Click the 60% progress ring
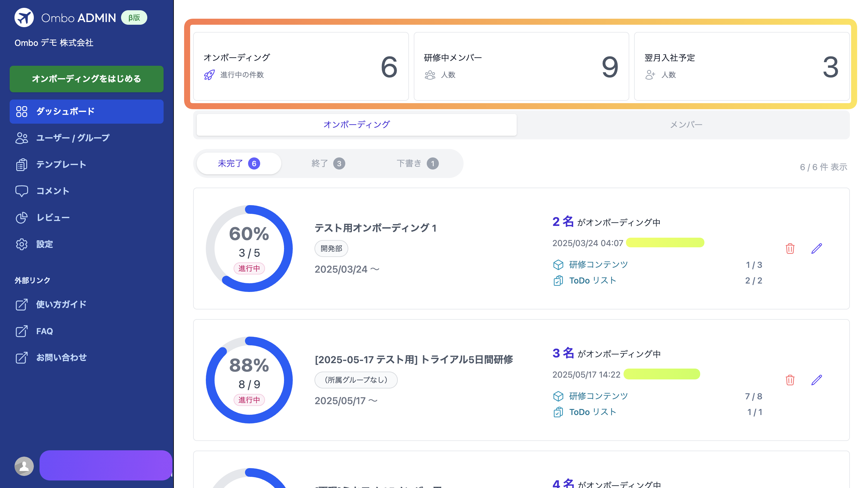This screenshot has height=488, width=868. [249, 249]
